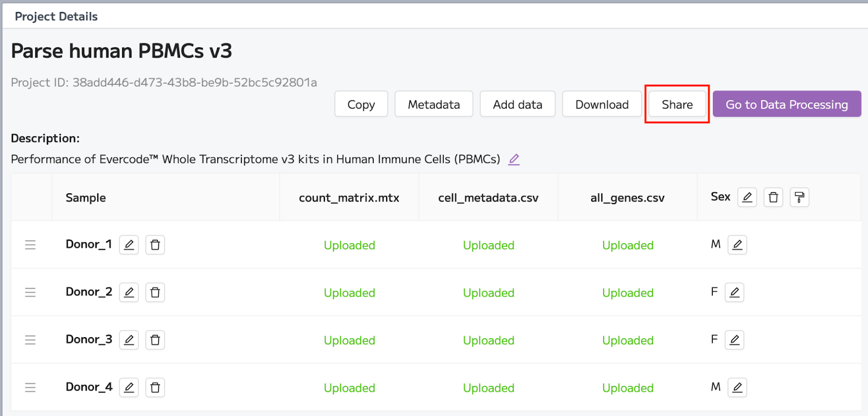Edit the Sex value for Donor_3
The width and height of the screenshot is (868, 416).
(x=735, y=340)
